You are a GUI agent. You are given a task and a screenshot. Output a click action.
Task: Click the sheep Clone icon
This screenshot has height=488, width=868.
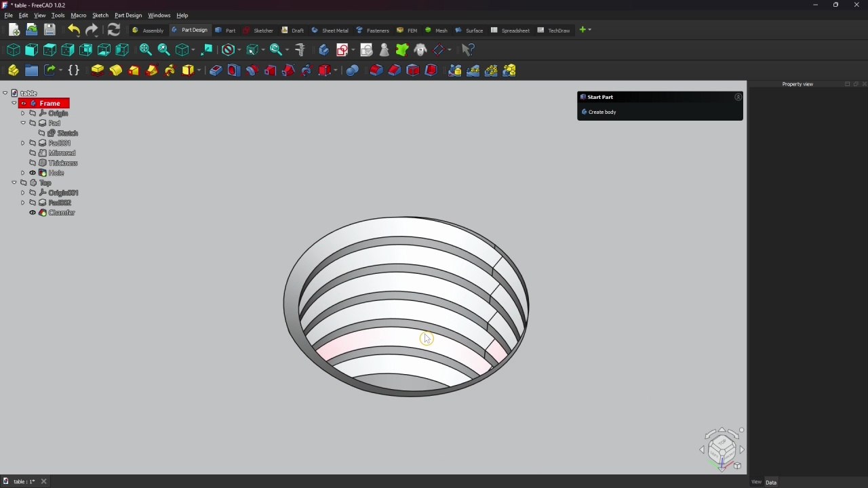[420, 49]
